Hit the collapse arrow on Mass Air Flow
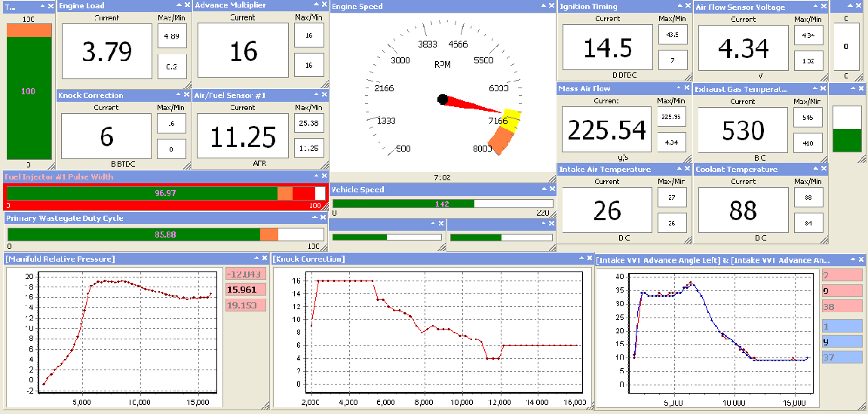 coord(677,89)
